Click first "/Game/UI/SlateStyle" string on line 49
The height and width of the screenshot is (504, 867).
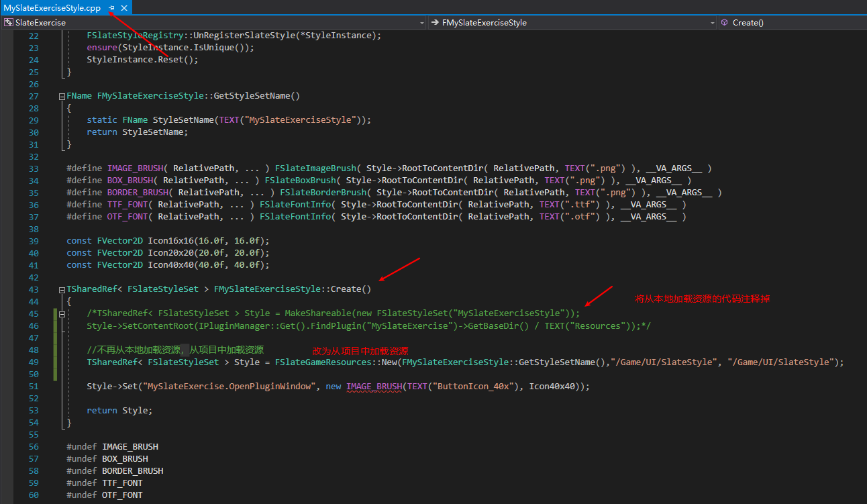666,362
